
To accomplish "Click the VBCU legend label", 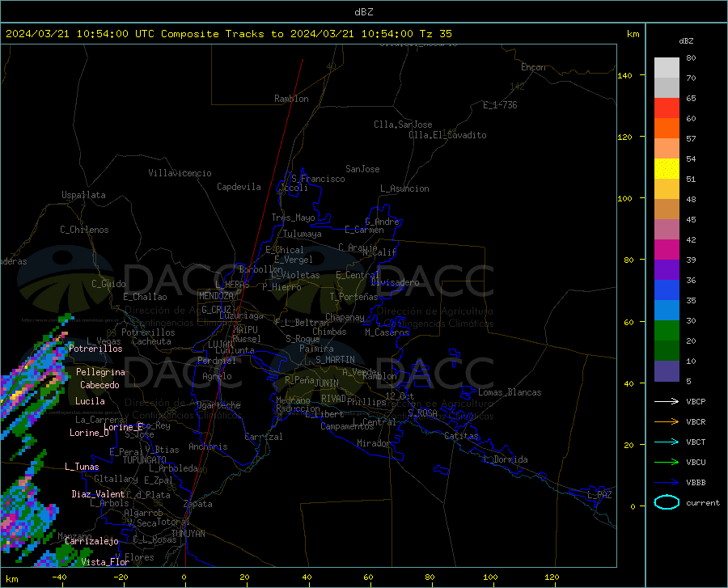I will (696, 463).
